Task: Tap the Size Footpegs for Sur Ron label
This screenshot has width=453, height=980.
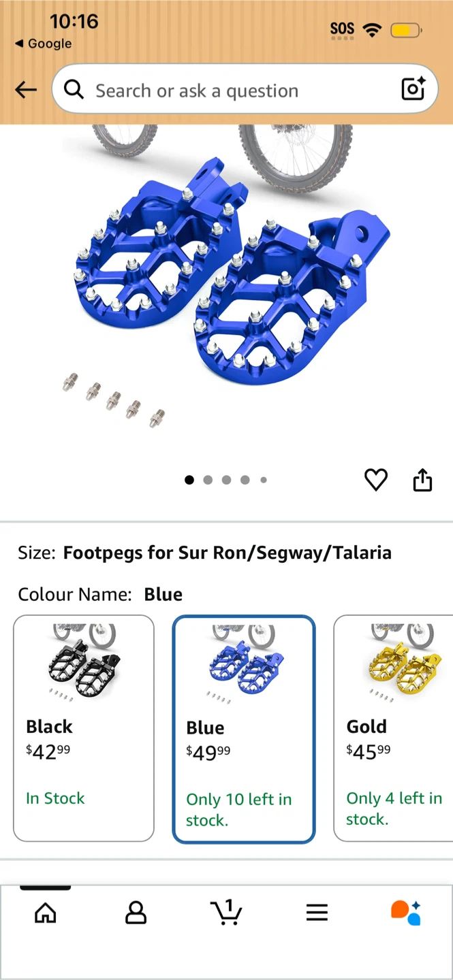Action: 204,553
